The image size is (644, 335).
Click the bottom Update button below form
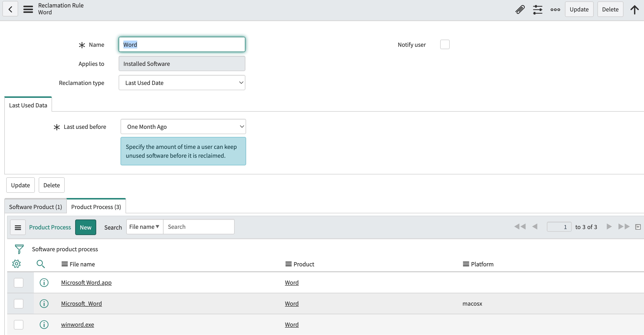(x=21, y=185)
